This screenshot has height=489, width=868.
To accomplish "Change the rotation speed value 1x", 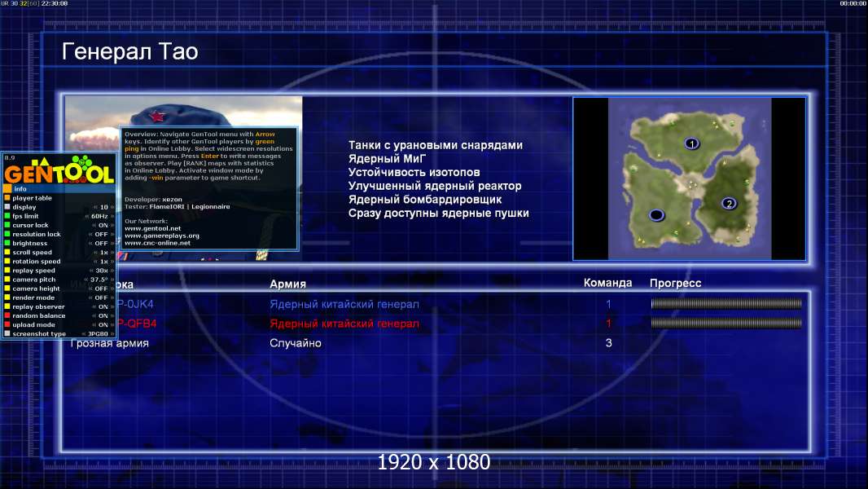I will tap(104, 262).
